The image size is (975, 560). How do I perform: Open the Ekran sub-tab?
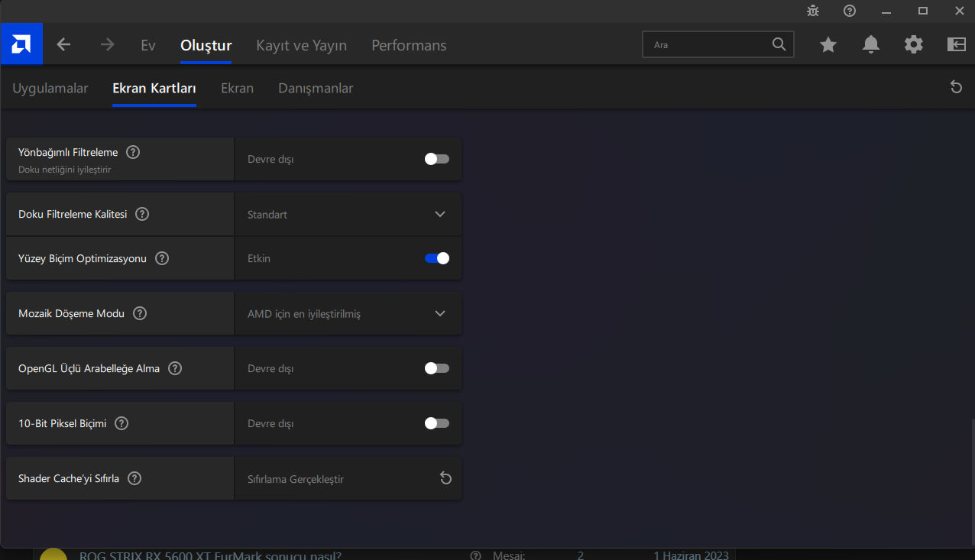click(237, 88)
